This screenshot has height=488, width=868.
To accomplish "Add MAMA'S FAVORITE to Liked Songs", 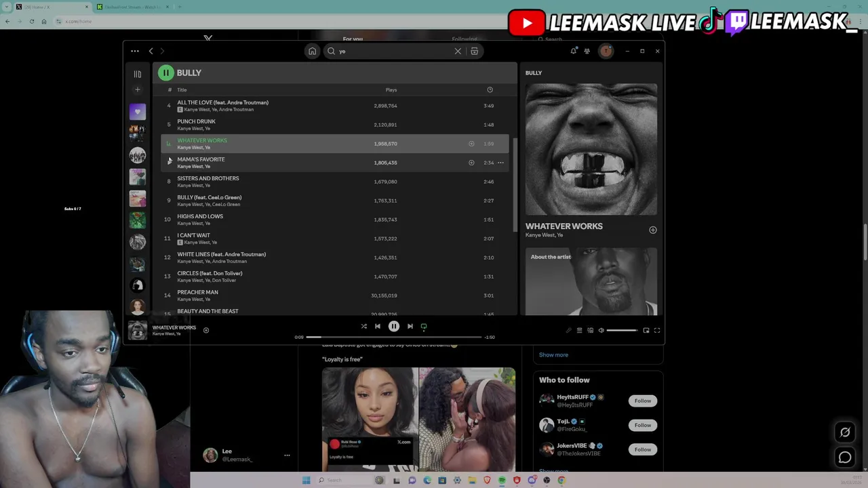I will pos(471,163).
